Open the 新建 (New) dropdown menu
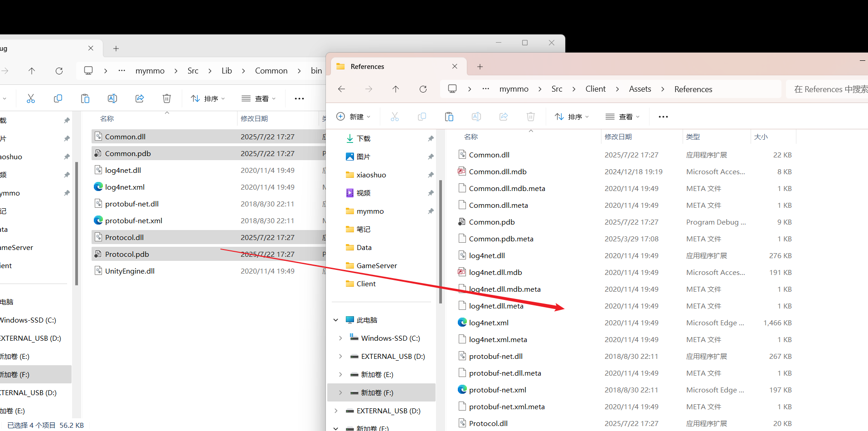Screen dimensions: 868x431 [354, 117]
